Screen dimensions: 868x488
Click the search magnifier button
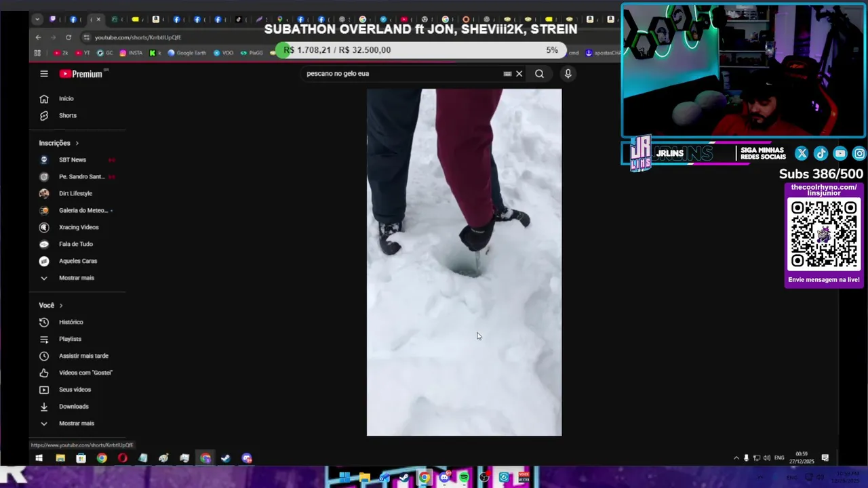click(539, 74)
